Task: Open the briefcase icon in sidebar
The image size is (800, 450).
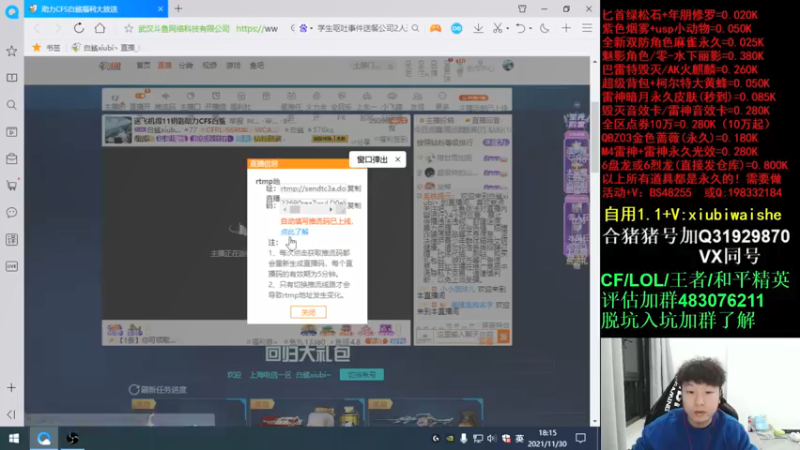Action: click(x=11, y=159)
